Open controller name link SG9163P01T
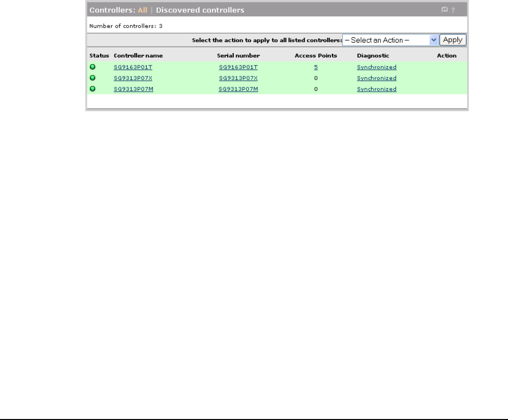Image resolution: width=508 pixels, height=420 pixels. (133, 67)
